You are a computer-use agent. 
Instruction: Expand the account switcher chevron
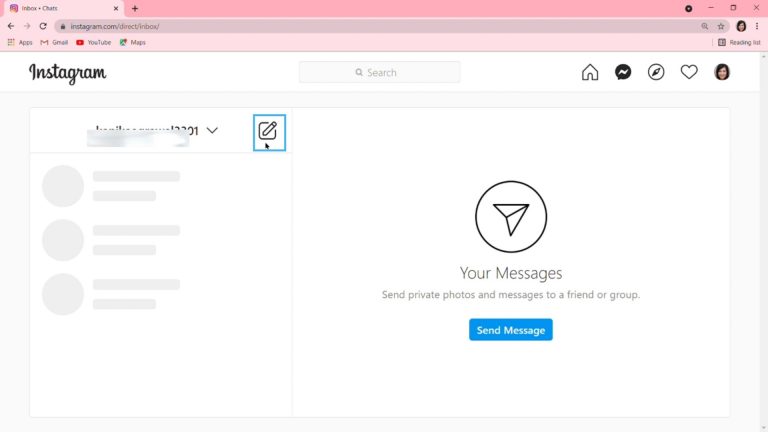212,130
